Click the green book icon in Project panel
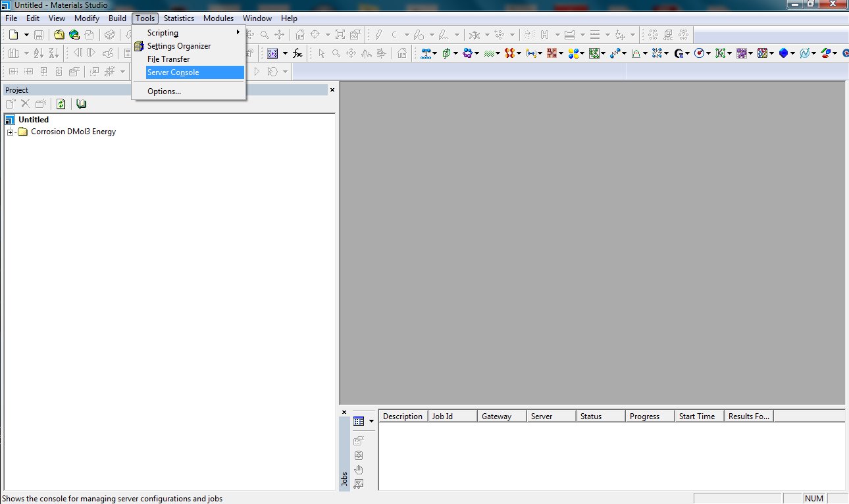Viewport: 849px width, 504px height. [x=82, y=104]
